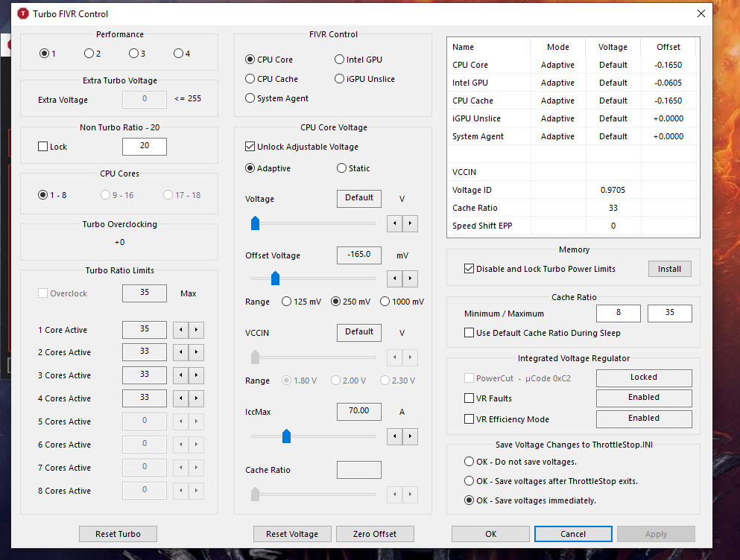740x560 pixels.
Task: Click the Voltage ID value 0.9705
Action: click(x=613, y=190)
